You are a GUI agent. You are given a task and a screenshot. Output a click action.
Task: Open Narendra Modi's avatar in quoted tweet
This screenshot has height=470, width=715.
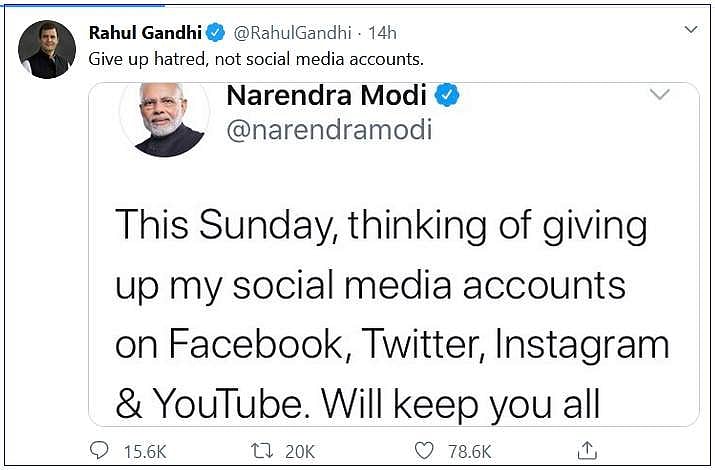164,116
